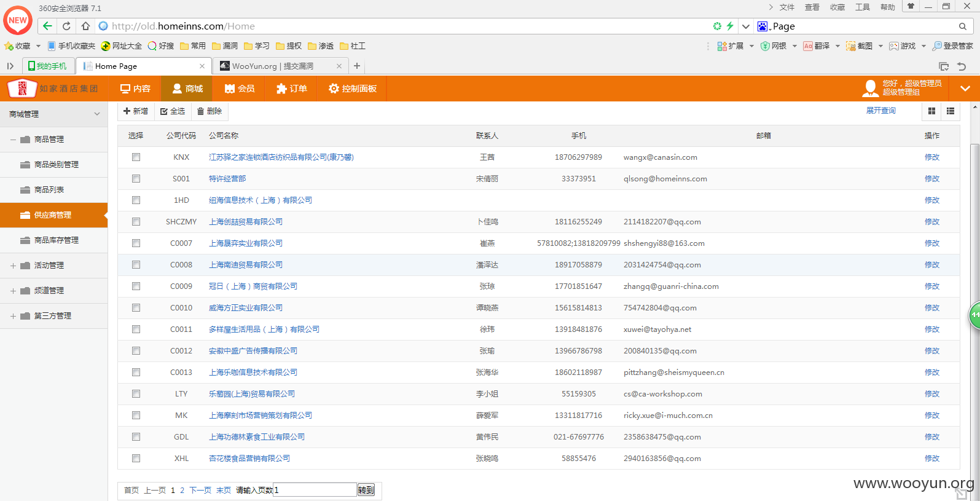Open 扩展 extensions toolbar button
The image size is (980, 501).
[x=731, y=46]
